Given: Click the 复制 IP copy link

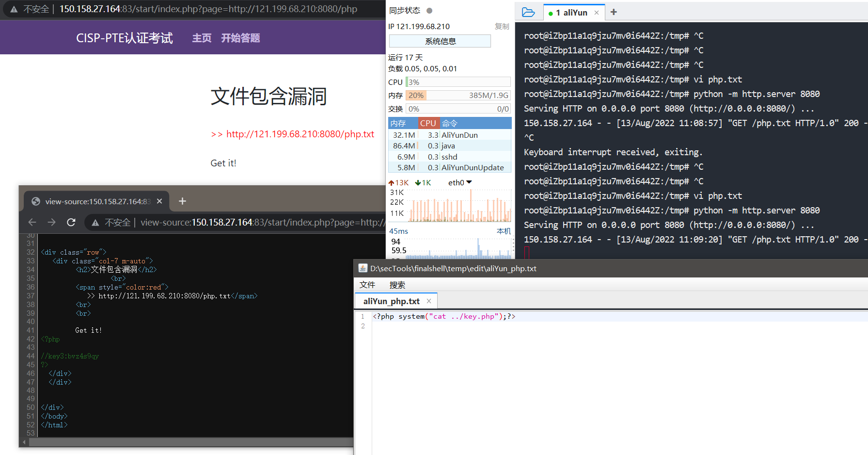Looking at the screenshot, I should pyautogui.click(x=502, y=26).
